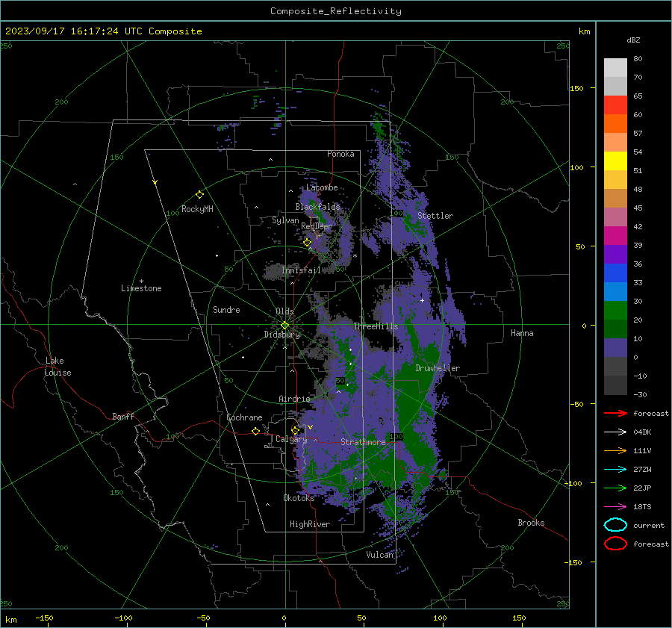The height and width of the screenshot is (628, 672).
Task: Click the Okotoks city label
Action: (x=299, y=498)
